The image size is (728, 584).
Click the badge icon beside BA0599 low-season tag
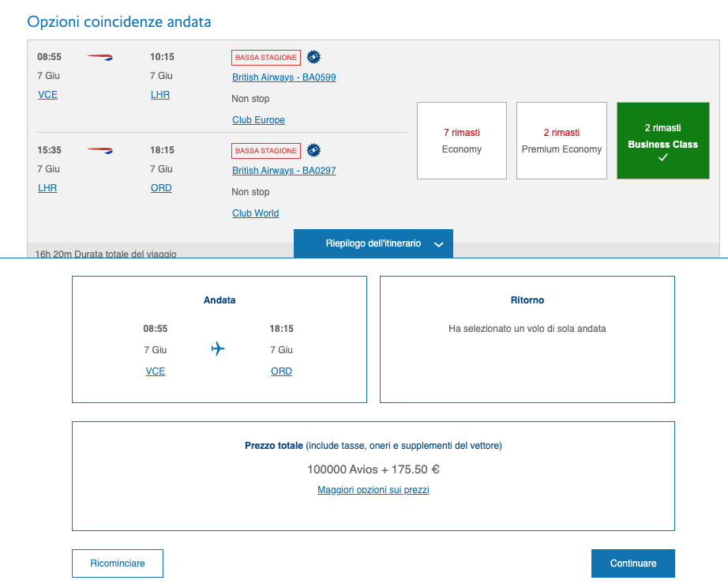pyautogui.click(x=313, y=57)
